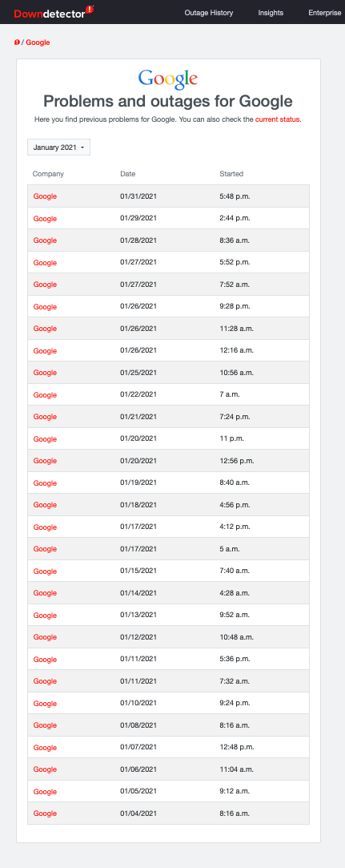Open the Google link for 01/22/2021
The height and width of the screenshot is (868, 345).
pyautogui.click(x=45, y=394)
